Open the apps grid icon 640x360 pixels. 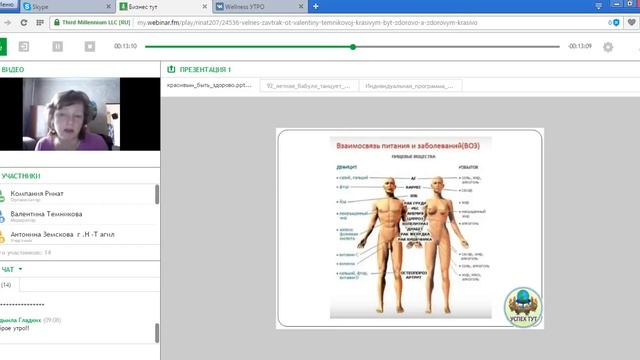point(40,23)
